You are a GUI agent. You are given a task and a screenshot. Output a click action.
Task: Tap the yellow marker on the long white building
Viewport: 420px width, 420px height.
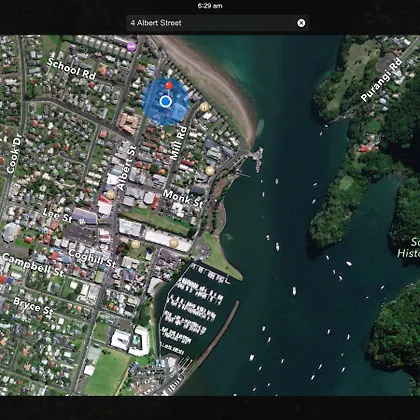point(174,243)
